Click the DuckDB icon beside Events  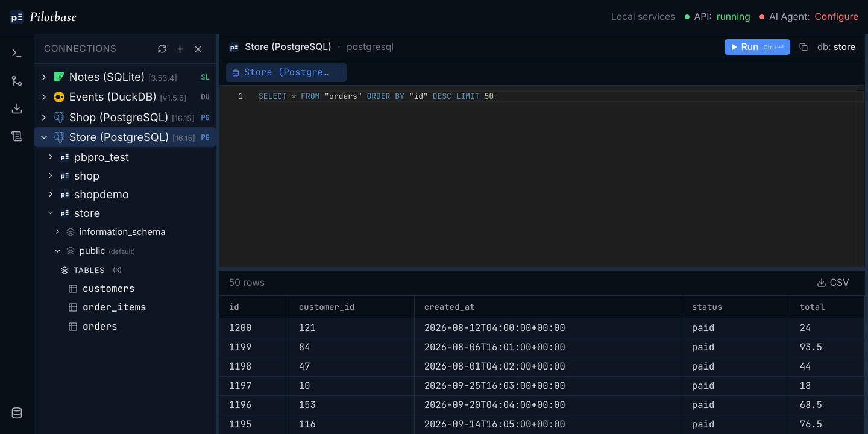pyautogui.click(x=59, y=97)
